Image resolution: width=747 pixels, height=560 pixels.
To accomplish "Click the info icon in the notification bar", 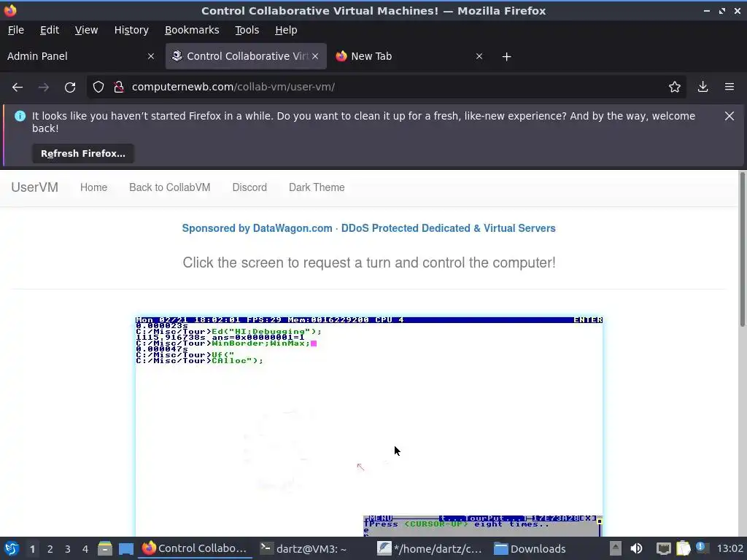I will (20, 116).
